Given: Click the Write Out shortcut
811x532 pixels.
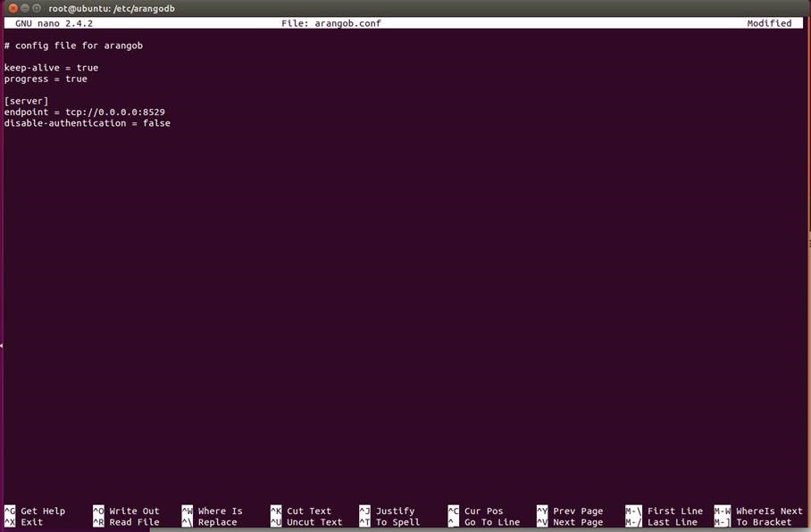Looking at the screenshot, I should pyautogui.click(x=133, y=511).
